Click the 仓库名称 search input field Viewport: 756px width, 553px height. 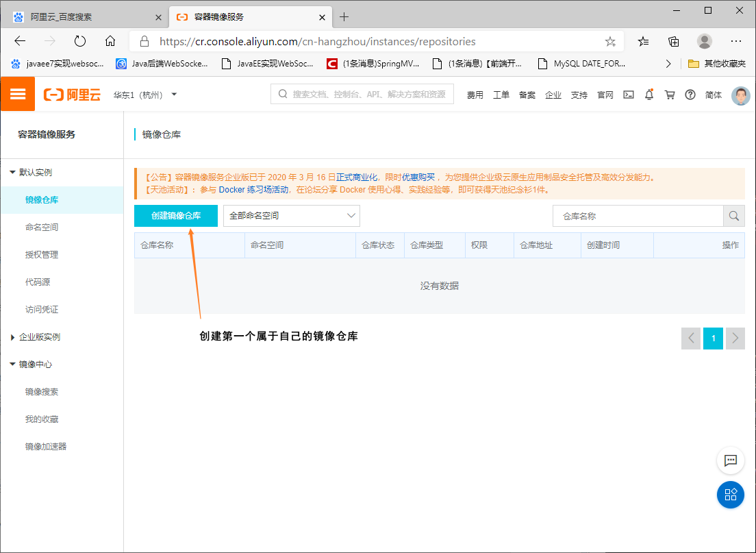coord(638,216)
